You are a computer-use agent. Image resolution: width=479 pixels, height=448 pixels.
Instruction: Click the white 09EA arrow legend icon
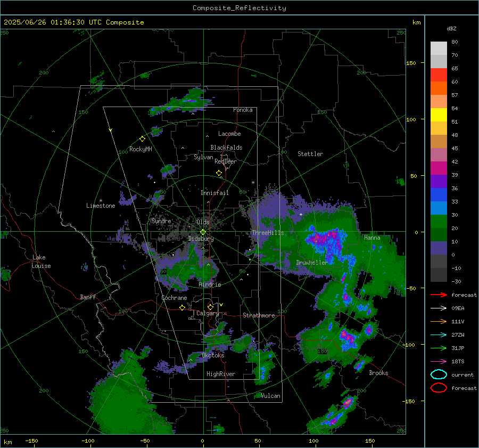coord(439,308)
